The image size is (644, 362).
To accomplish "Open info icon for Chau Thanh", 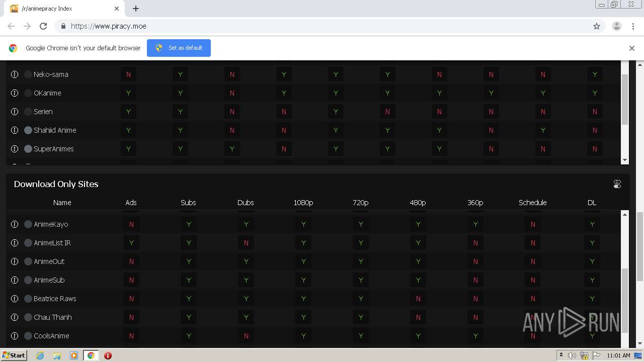I will (15, 317).
